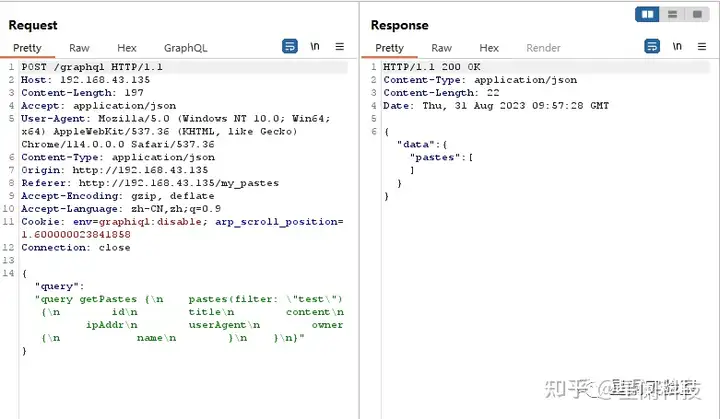Toggle word wrap icon in Response panel
This screenshot has width=720, height=419.
(652, 46)
